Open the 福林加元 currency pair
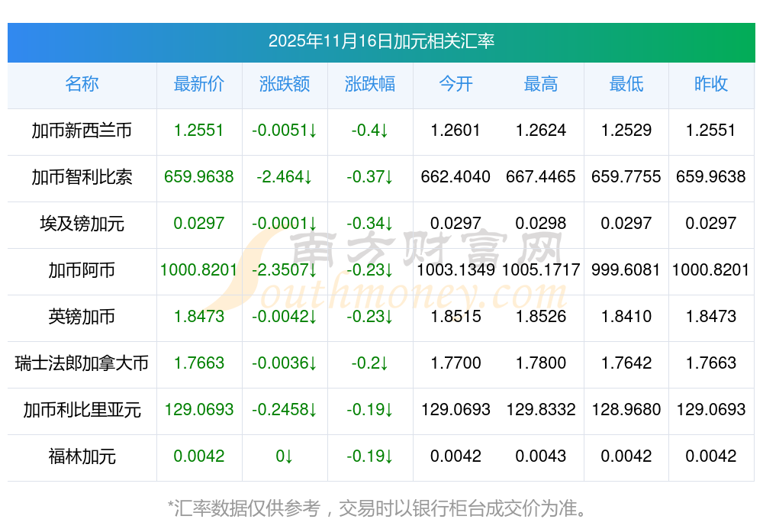763x532 pixels. [82, 456]
